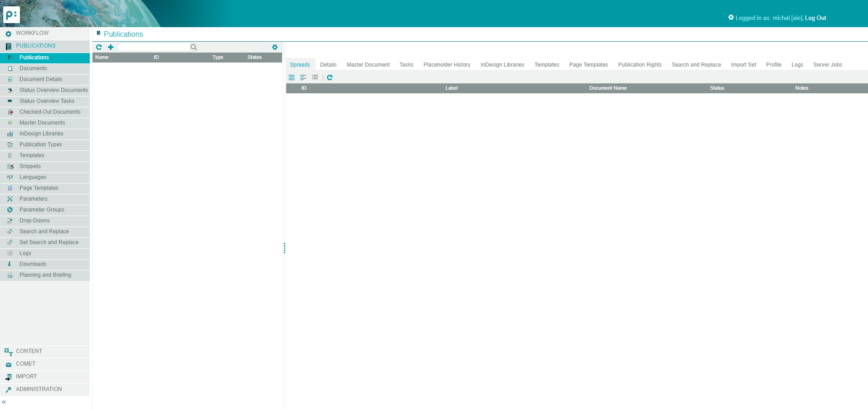Switch spreads to thumbnail grid view
Viewport: 868px width, 410px height.
point(292,77)
